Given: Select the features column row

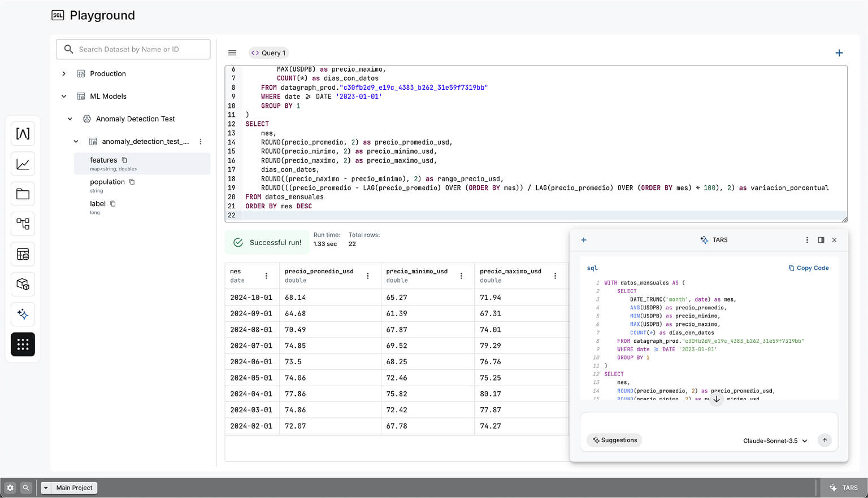Looking at the screenshot, I should [x=142, y=164].
